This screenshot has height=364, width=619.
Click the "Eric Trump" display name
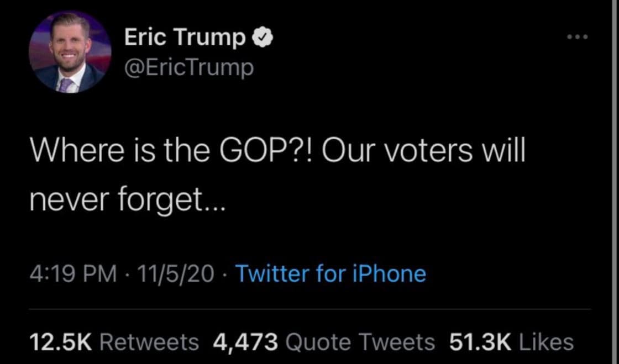pos(185,38)
